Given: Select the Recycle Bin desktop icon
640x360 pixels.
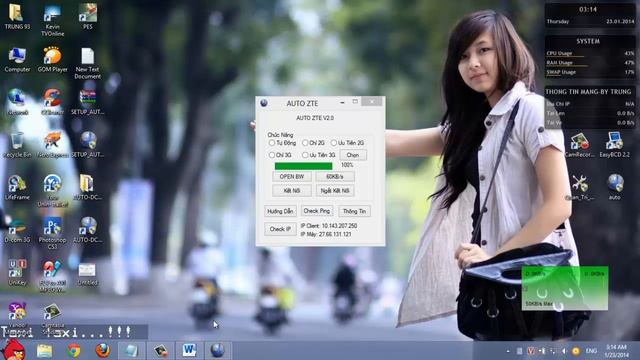Looking at the screenshot, I should 17,145.
